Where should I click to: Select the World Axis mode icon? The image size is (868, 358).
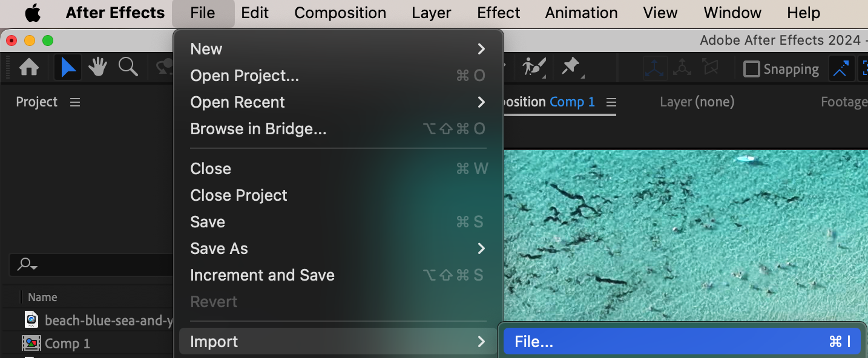coord(682,68)
